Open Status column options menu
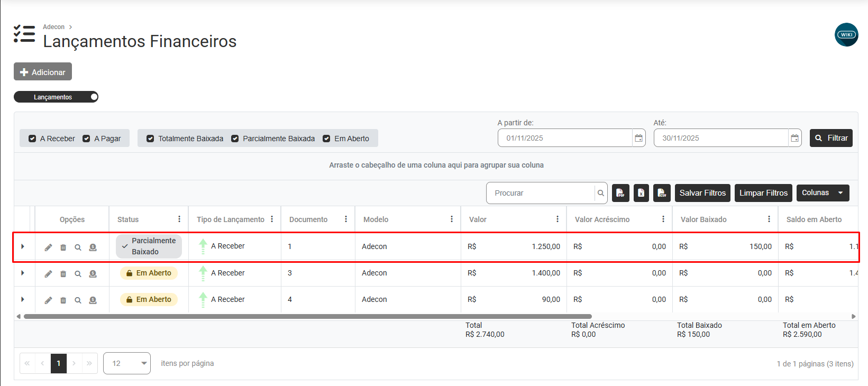Viewport: 868px width, 386px height. (179, 219)
